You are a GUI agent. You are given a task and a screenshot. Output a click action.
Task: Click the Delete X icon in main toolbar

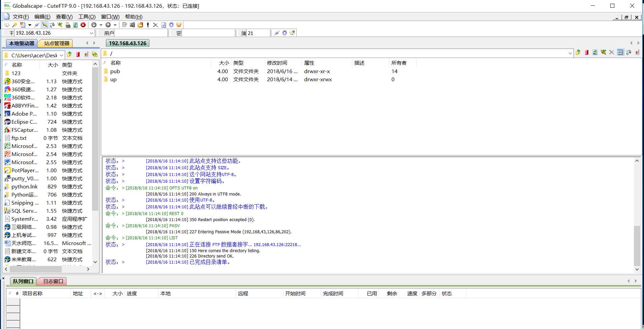(x=155, y=25)
